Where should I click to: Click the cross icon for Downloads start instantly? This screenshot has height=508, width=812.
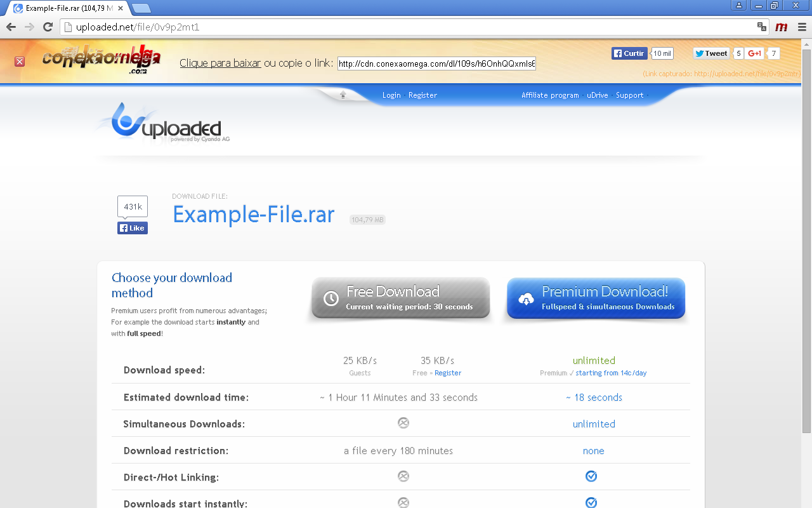coord(403,502)
